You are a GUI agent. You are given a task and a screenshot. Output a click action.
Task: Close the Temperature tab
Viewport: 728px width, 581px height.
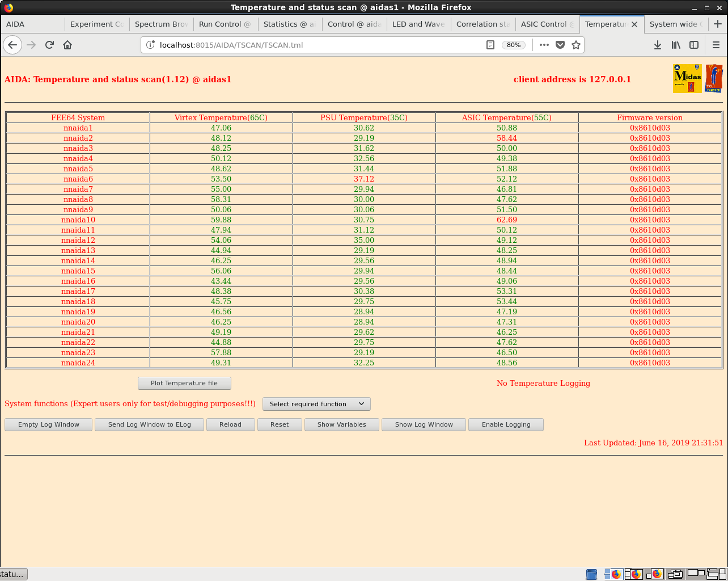(634, 24)
